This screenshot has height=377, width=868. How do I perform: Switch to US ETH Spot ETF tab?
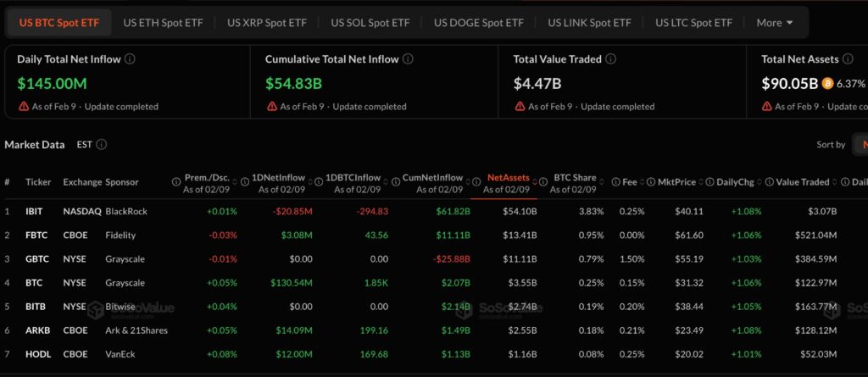(163, 23)
